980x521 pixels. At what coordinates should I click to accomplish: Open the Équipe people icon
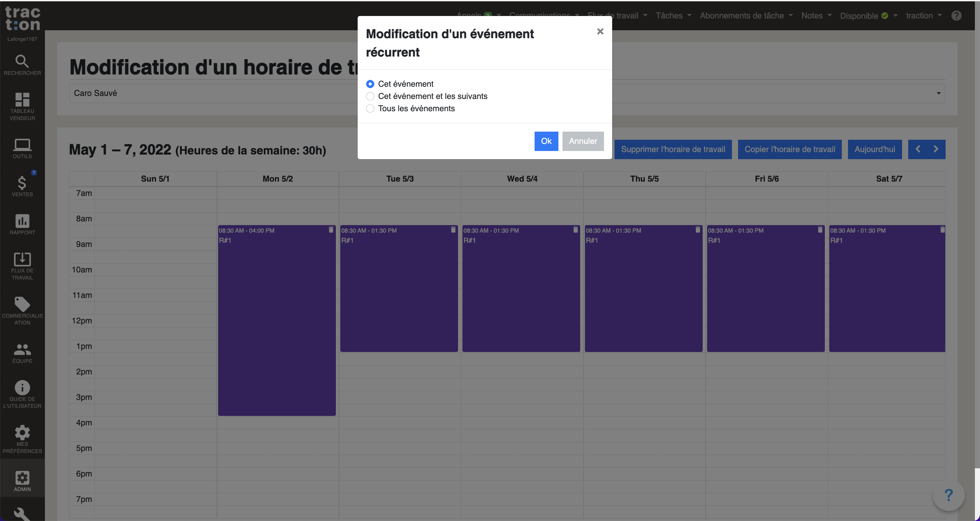point(22,350)
